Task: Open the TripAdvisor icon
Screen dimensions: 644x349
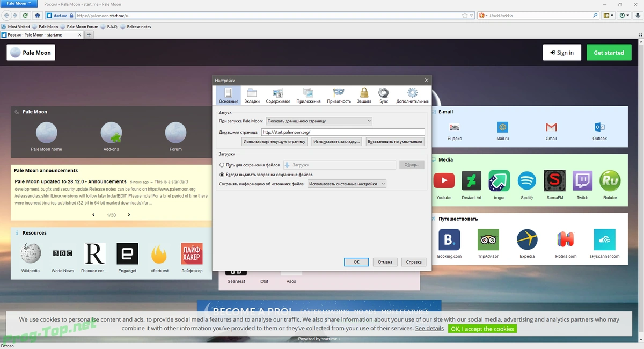Action: [488, 240]
